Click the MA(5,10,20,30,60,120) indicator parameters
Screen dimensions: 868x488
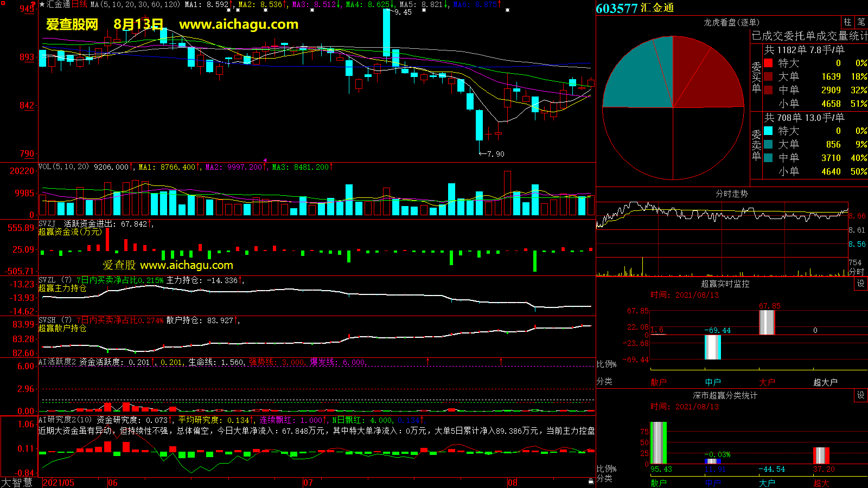tap(135, 4)
